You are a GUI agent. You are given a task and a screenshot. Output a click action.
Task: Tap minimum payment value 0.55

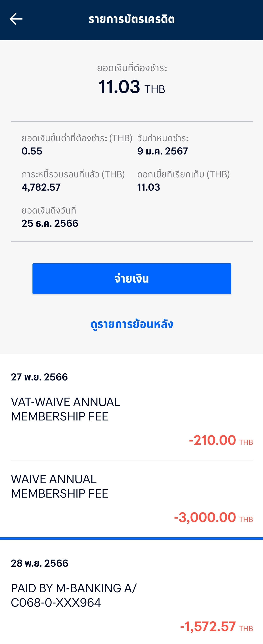32,151
